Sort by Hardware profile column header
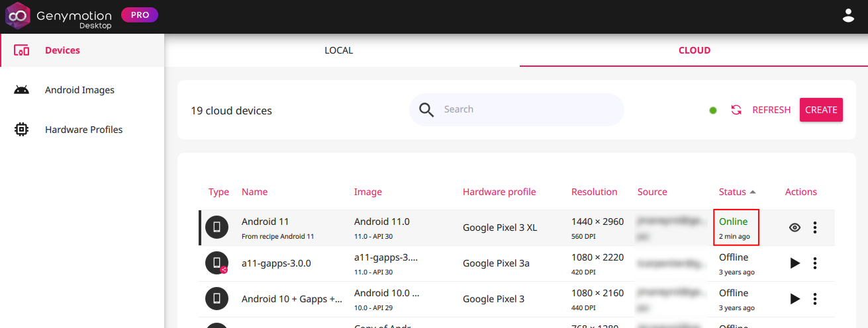This screenshot has width=868, height=328. [499, 192]
